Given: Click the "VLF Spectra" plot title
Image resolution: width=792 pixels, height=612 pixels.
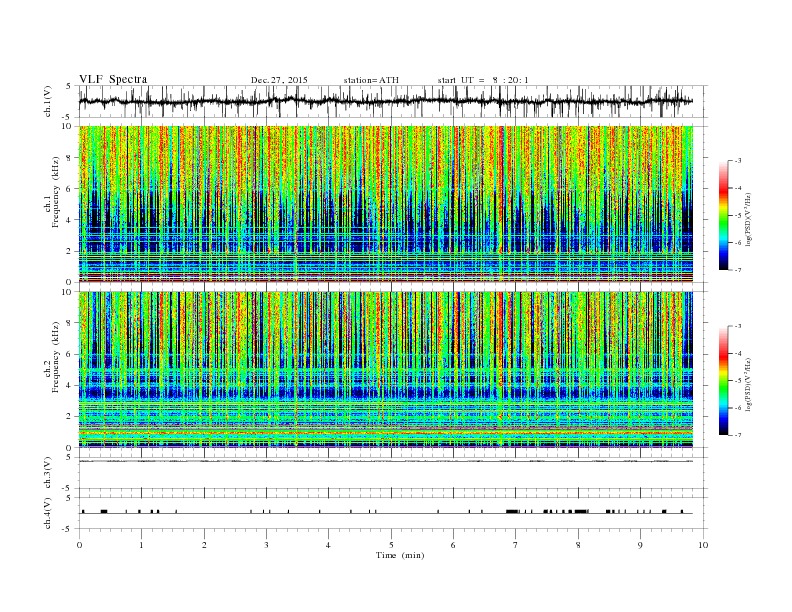Looking at the screenshot, I should pyautogui.click(x=113, y=79).
